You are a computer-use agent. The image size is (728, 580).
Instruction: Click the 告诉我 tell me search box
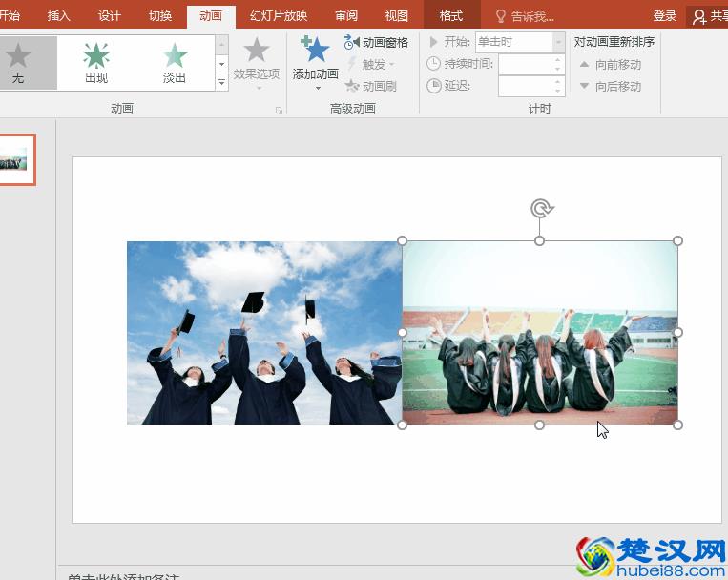[526, 17]
